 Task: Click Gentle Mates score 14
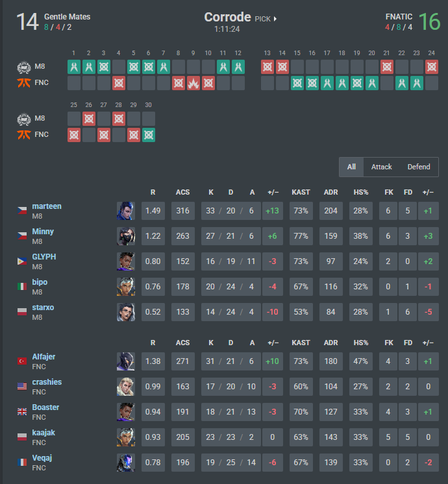click(27, 22)
